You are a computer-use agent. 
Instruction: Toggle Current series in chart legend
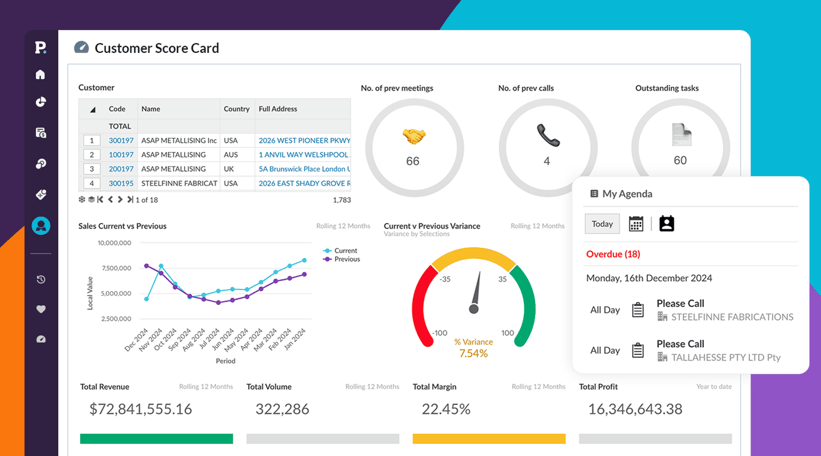tap(341, 251)
